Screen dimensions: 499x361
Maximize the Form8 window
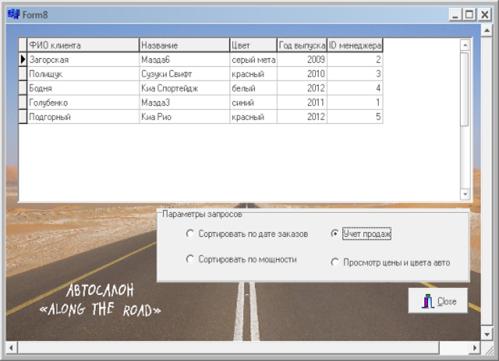[x=469, y=15]
